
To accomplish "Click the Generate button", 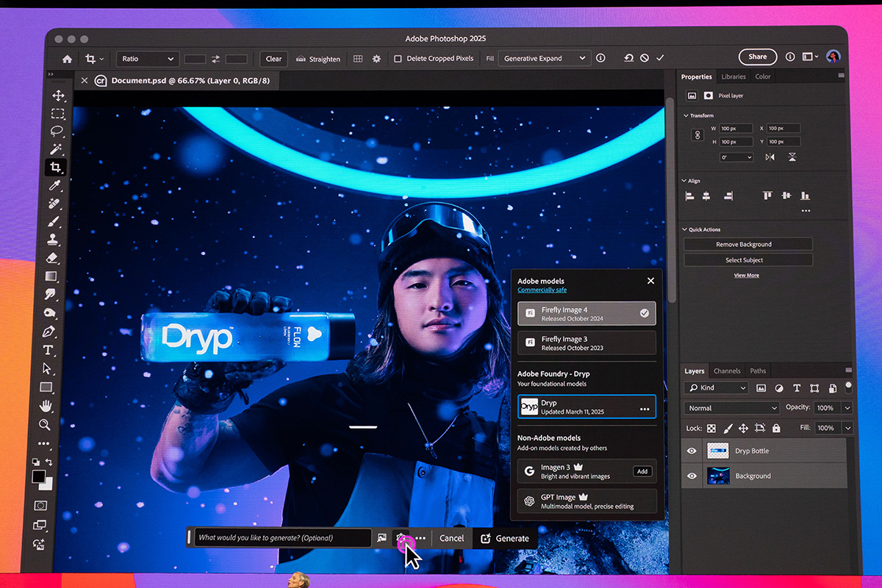I will coord(505,538).
